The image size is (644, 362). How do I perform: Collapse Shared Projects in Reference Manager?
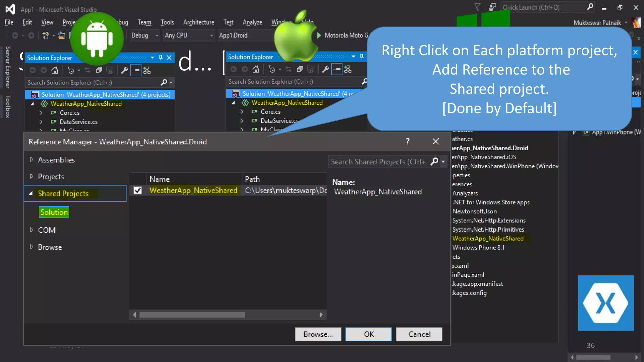pos(31,194)
